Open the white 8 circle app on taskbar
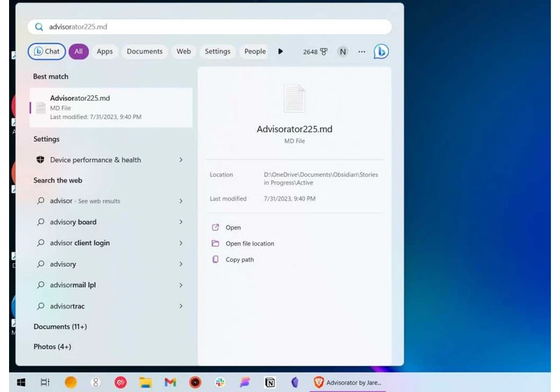The height and width of the screenshot is (392, 560). [x=95, y=383]
